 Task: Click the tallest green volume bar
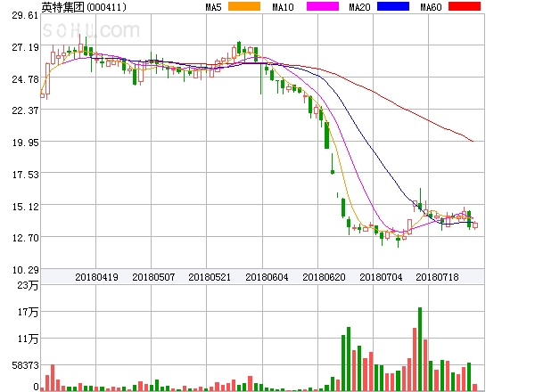(420, 349)
